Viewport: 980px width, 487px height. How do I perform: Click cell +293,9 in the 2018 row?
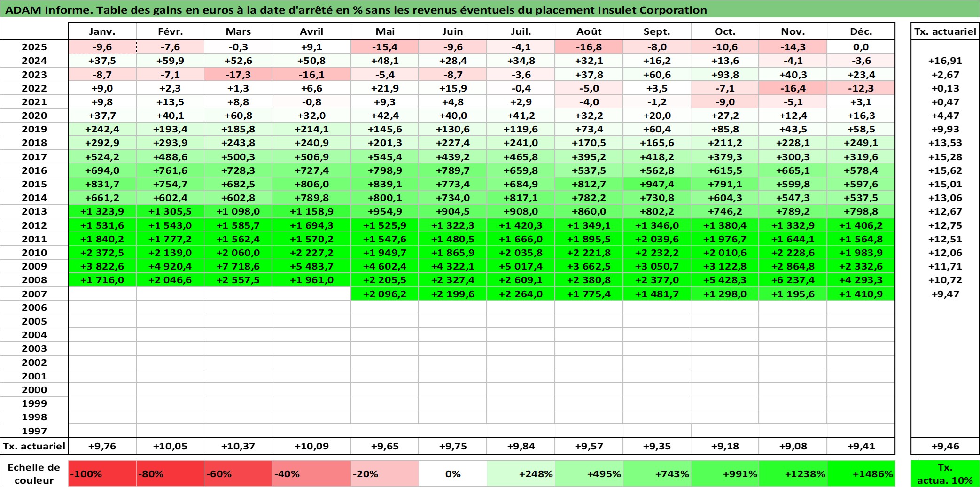click(170, 143)
